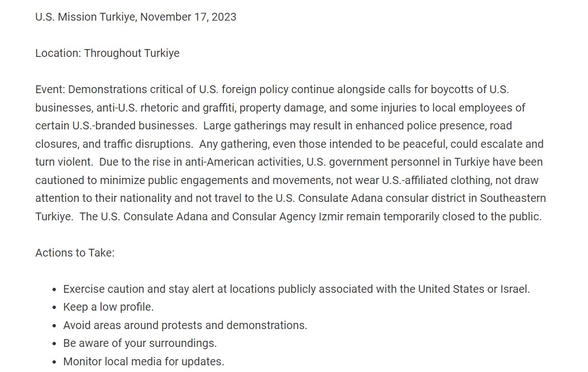Click the phrase 'boycotts of U.S.' in first line

pos(470,90)
